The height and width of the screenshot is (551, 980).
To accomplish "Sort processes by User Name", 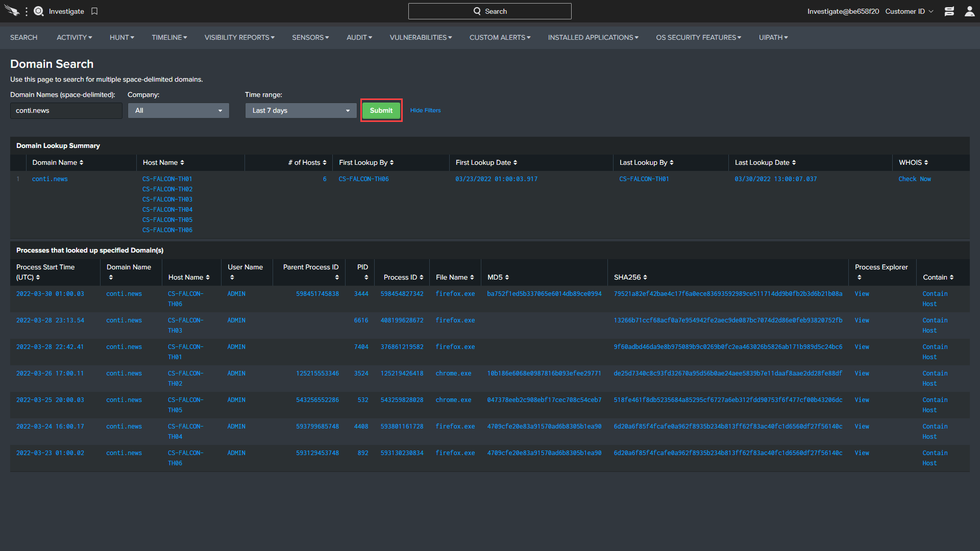I will coord(245,272).
